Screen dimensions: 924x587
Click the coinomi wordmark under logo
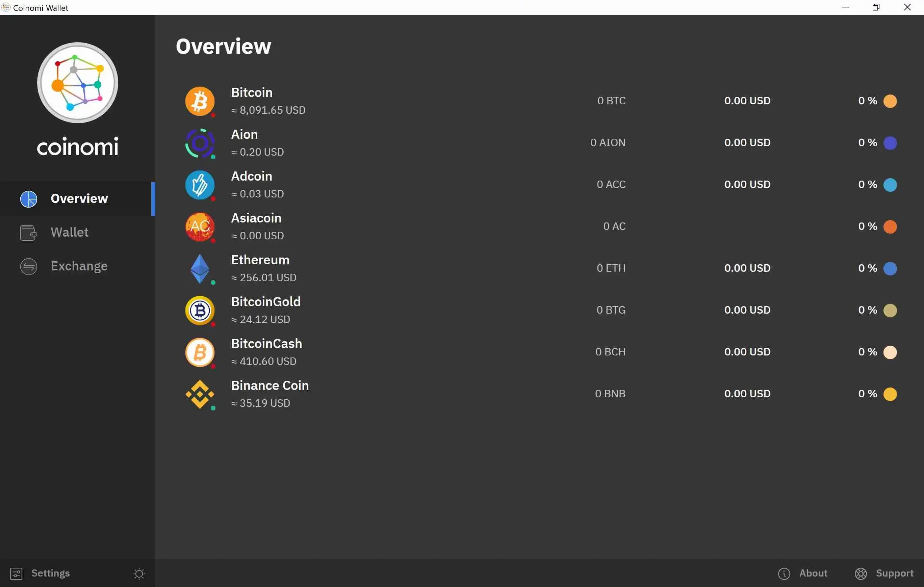click(x=78, y=146)
